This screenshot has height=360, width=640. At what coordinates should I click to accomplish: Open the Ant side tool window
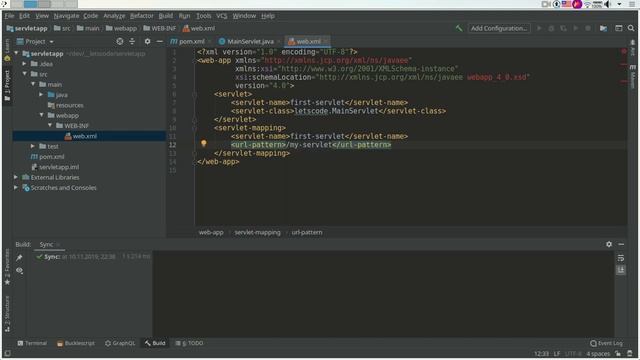point(633,48)
